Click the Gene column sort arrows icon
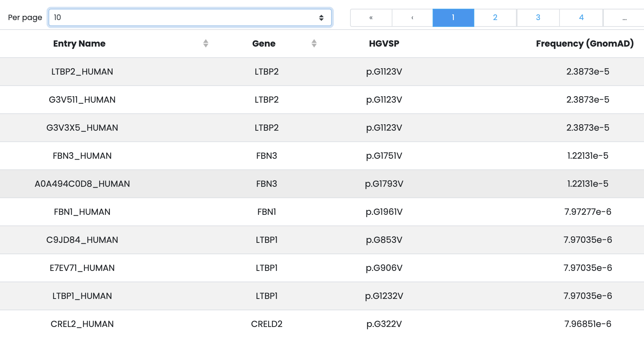Viewport: 644px width, 341px height. 314,44
